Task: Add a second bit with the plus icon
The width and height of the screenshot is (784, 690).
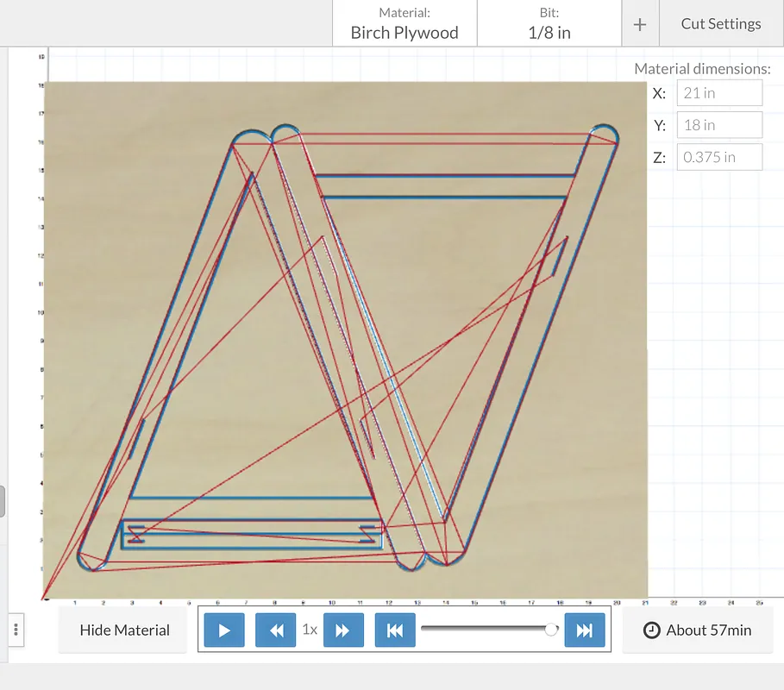Action: 640,24
